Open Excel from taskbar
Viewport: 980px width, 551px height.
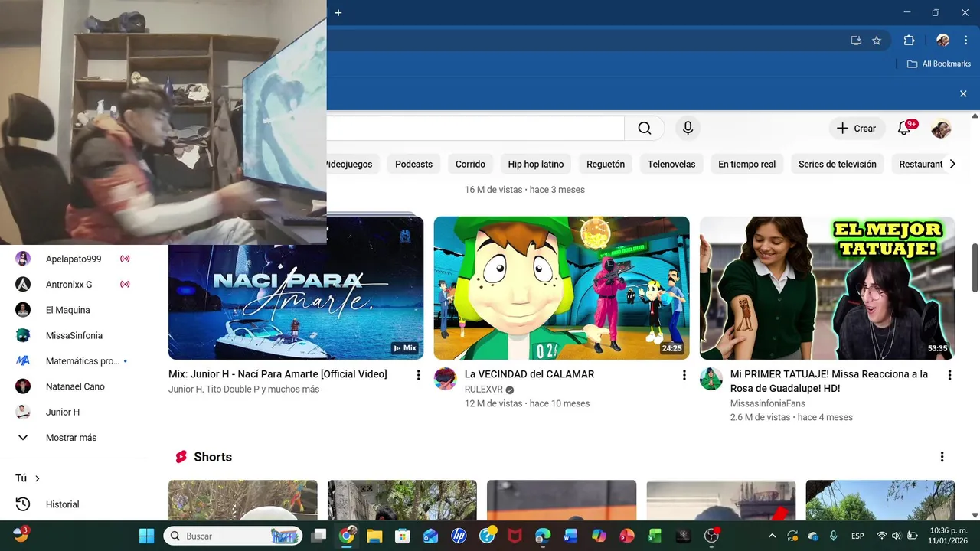click(655, 536)
